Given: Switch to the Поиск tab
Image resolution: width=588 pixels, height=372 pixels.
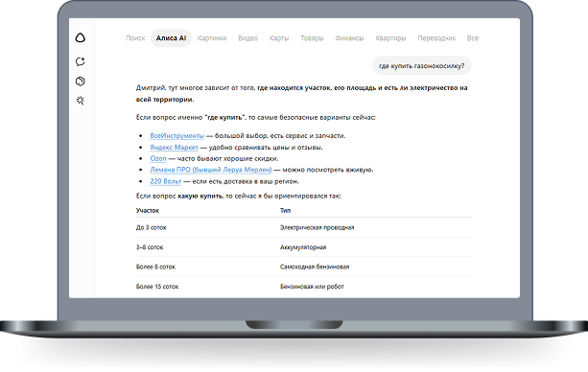Looking at the screenshot, I should (x=135, y=38).
